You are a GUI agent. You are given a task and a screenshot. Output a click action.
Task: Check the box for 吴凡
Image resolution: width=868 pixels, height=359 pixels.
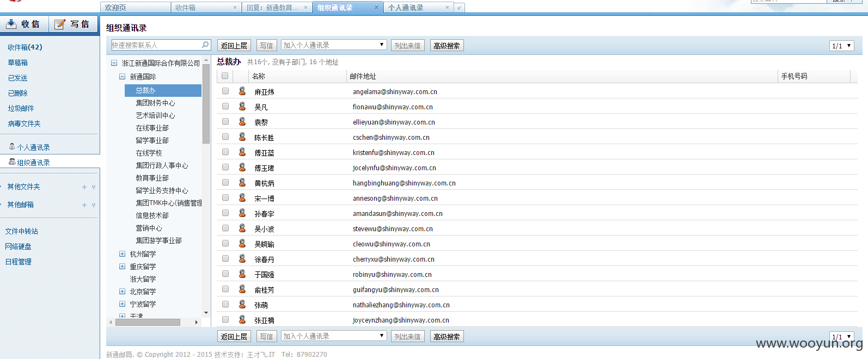(x=225, y=107)
